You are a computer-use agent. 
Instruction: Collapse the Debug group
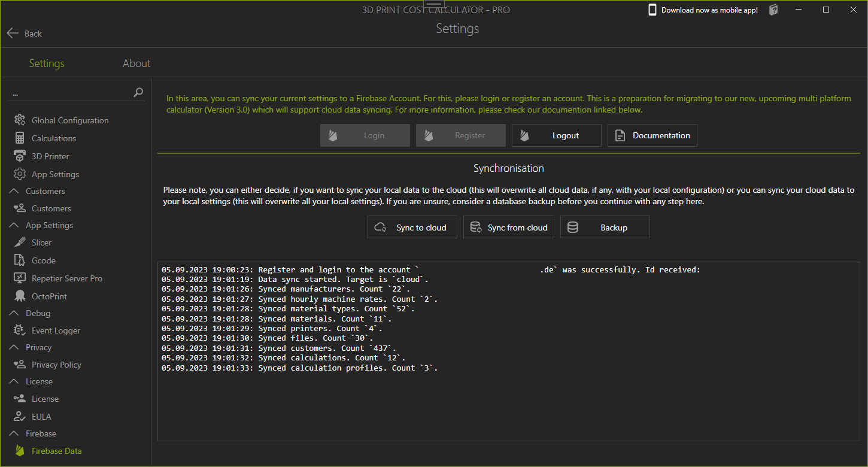[14, 313]
